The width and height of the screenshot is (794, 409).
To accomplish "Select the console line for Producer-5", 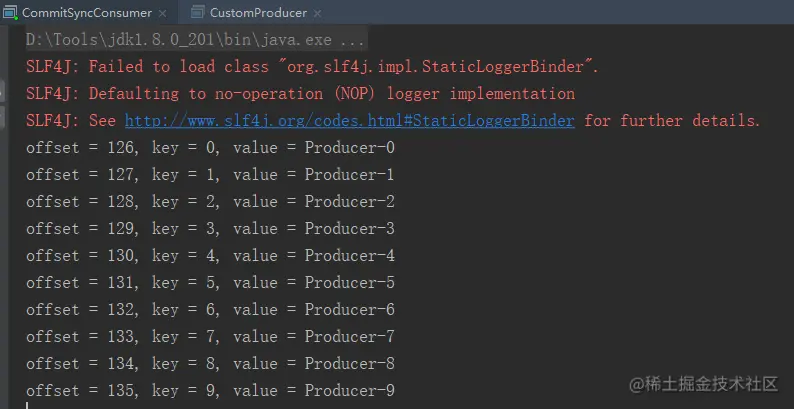I will [x=210, y=283].
